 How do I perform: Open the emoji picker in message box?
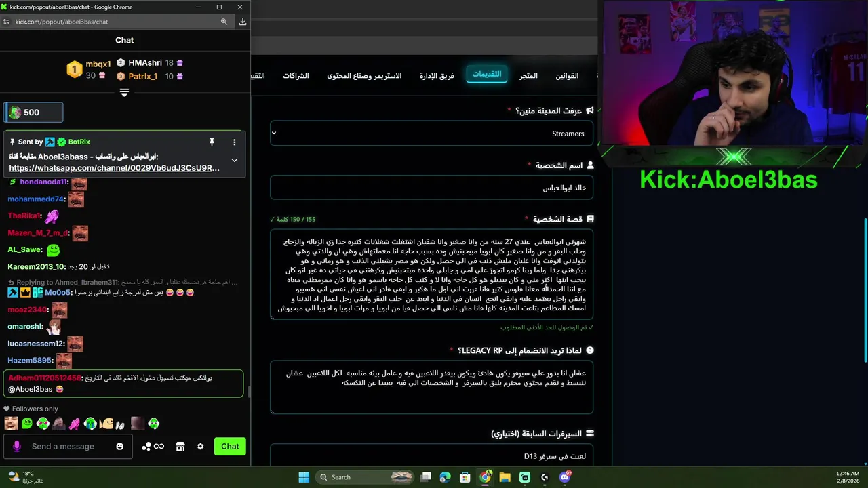coord(120,447)
